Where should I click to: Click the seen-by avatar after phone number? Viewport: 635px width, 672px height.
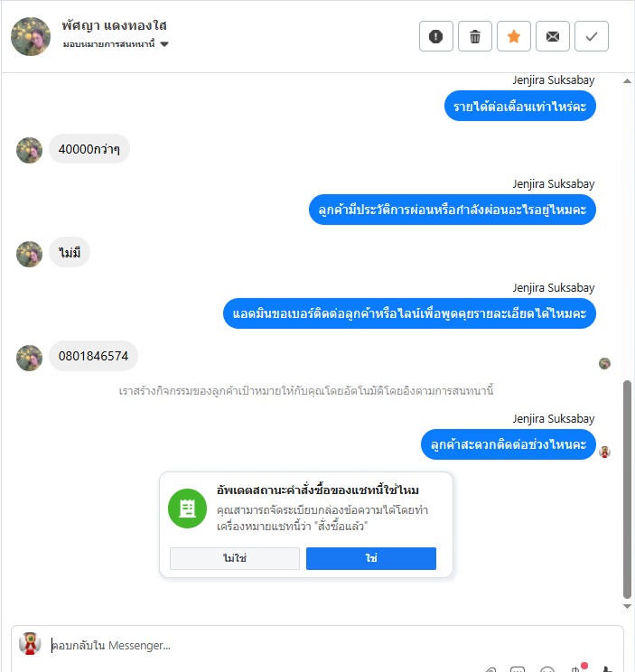point(604,363)
